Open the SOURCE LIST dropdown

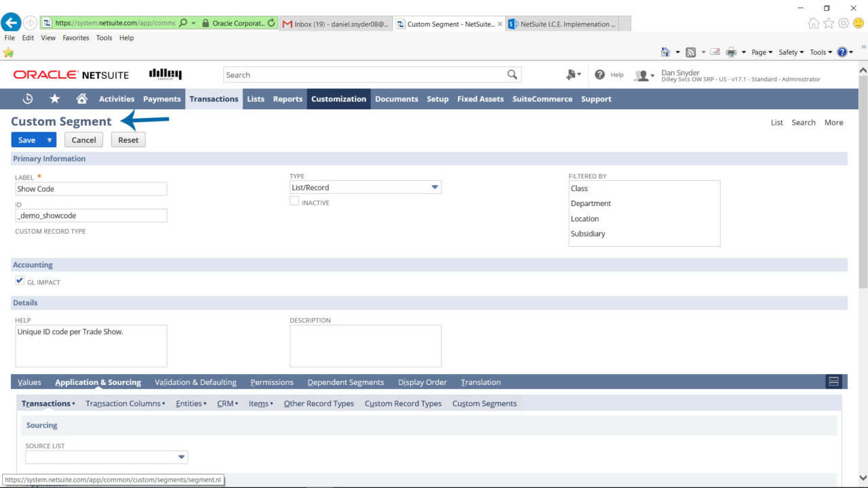click(x=181, y=457)
